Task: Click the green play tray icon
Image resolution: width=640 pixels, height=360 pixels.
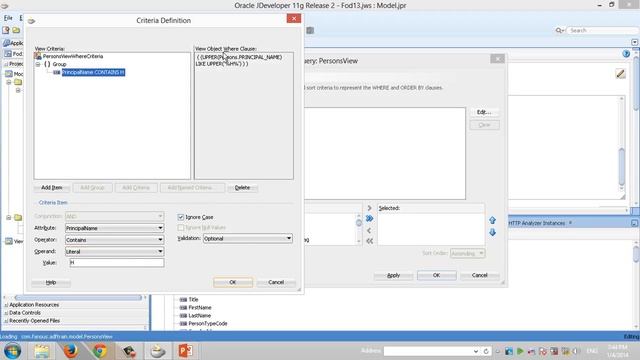Action: [x=520, y=351]
